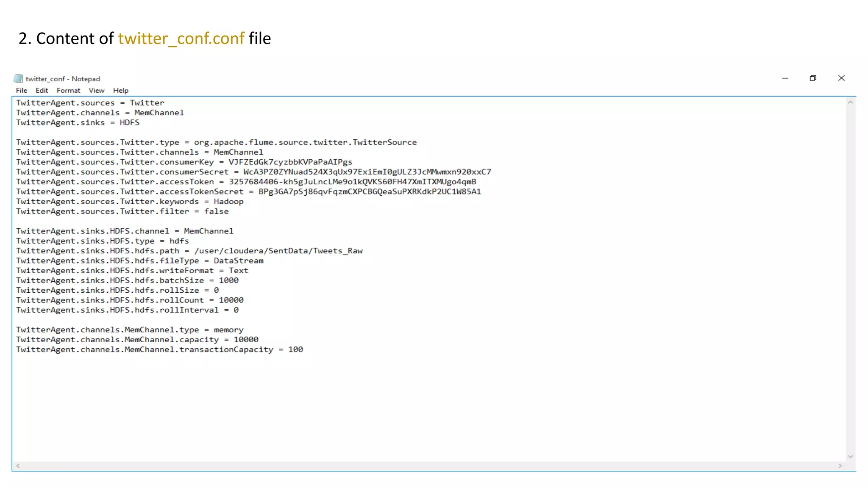The width and height of the screenshot is (868, 488).
Task: Click the org.apache.flume.source.twitter.TwitterSource value
Action: 305,142
